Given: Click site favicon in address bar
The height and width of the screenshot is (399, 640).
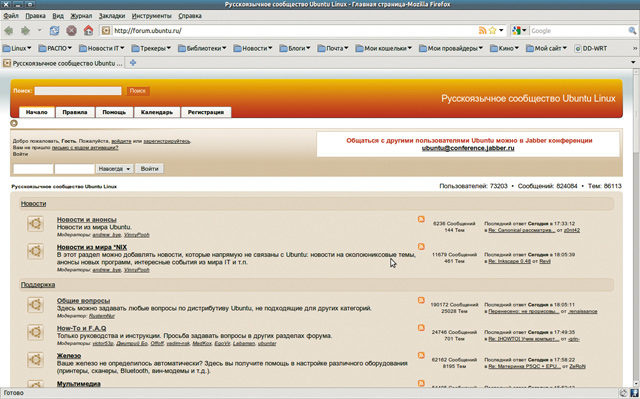Looking at the screenshot, I should (x=106, y=31).
